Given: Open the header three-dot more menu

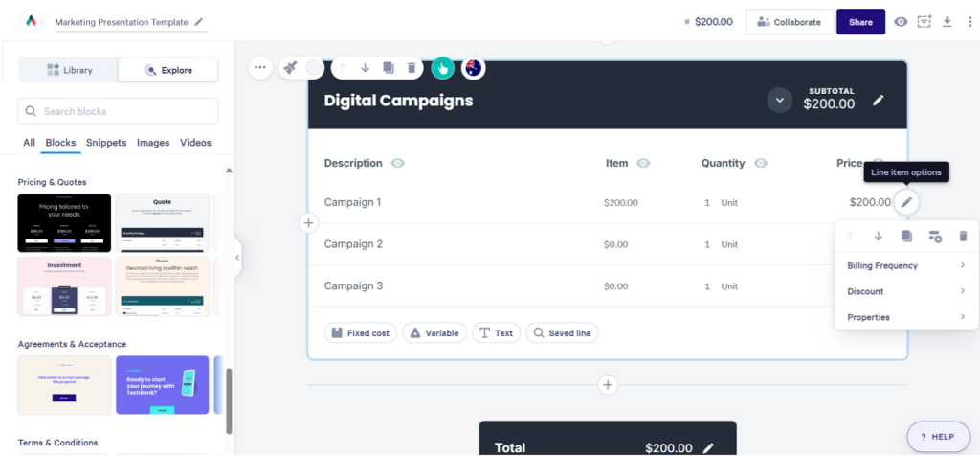Looking at the screenshot, I should click(969, 22).
